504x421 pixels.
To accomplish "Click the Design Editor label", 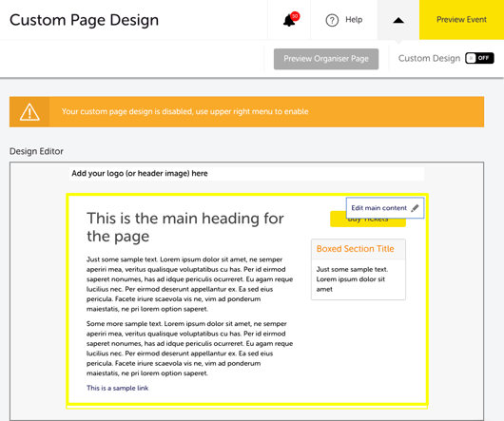I will pos(36,151).
